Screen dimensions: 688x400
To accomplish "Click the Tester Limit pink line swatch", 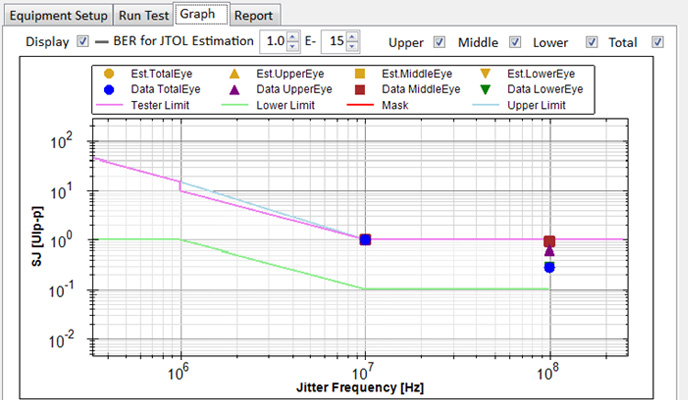I will [x=109, y=105].
